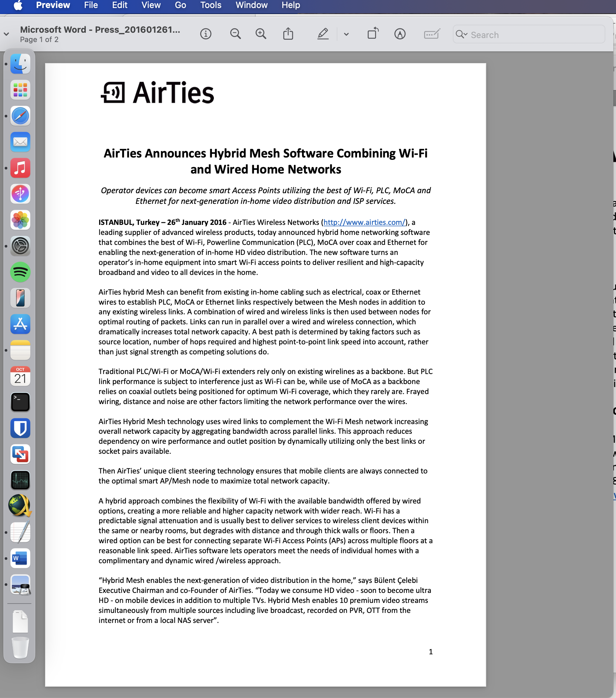Expand the highlight color dropdown arrow

(346, 34)
